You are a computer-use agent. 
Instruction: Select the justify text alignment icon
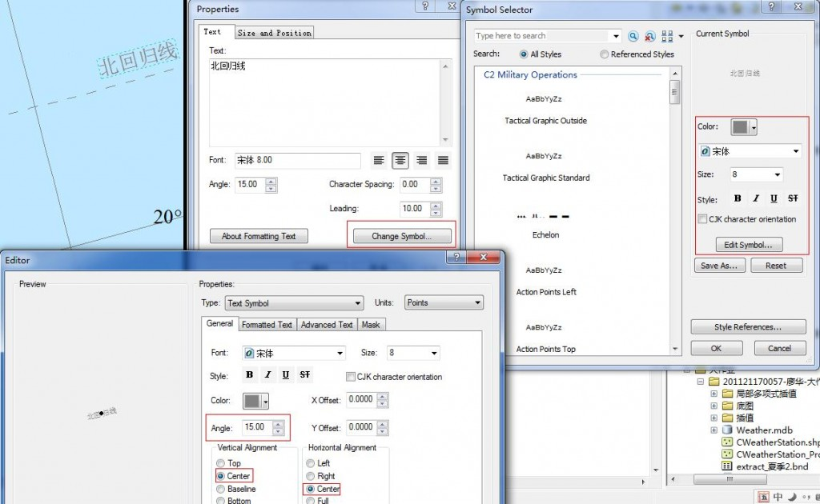[443, 161]
